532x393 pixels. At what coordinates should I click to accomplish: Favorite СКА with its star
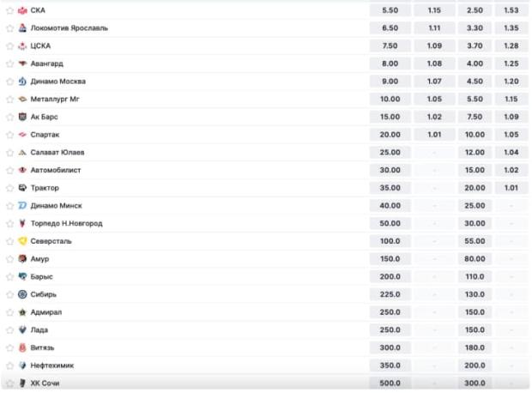click(9, 10)
